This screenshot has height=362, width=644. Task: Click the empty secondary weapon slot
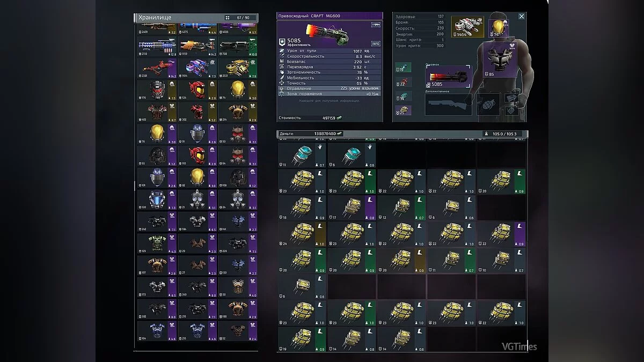(x=449, y=105)
